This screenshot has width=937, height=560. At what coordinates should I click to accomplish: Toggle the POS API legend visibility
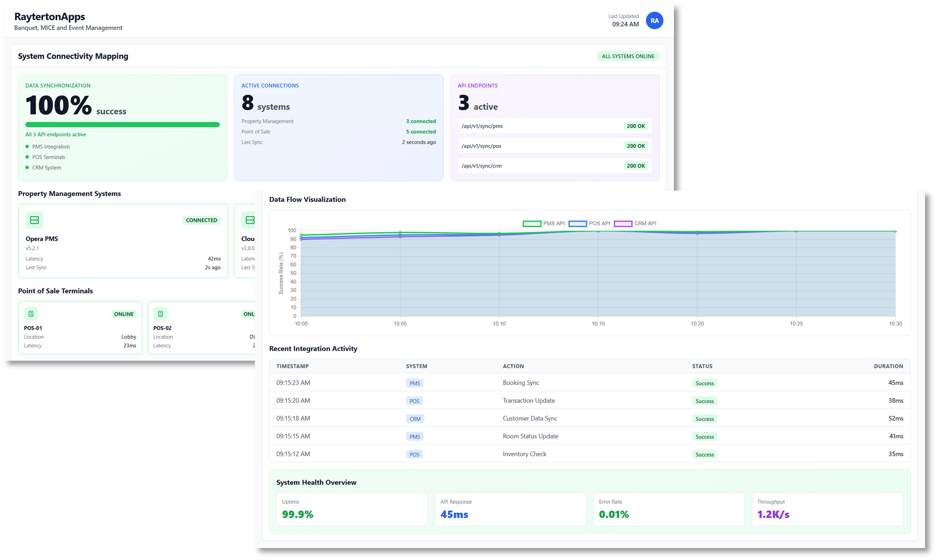[x=590, y=223]
